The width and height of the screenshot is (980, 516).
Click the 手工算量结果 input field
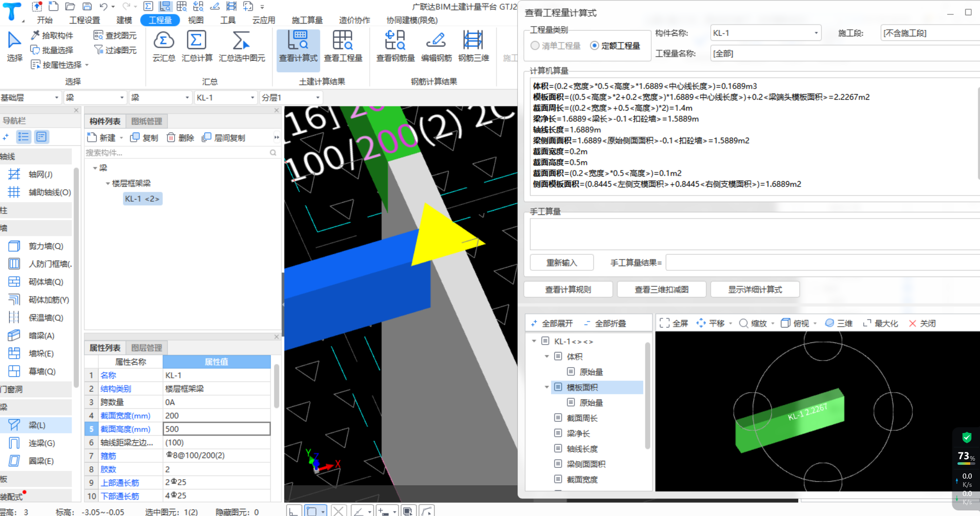(822, 263)
